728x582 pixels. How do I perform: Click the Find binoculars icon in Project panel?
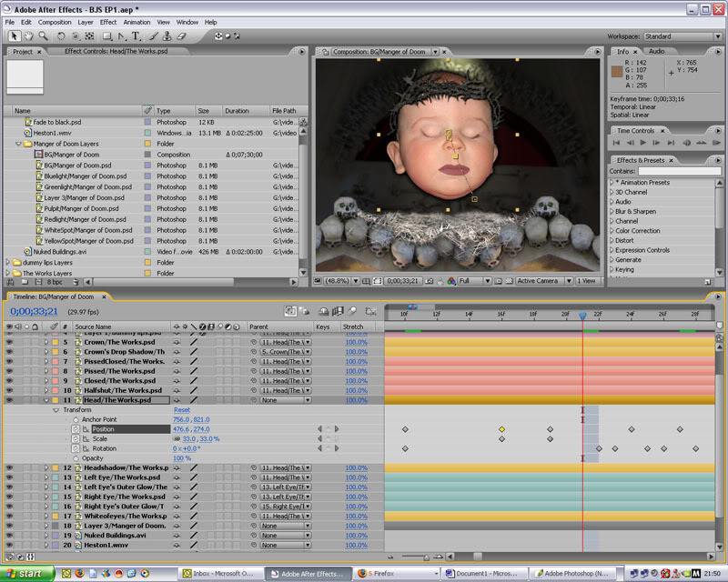10,282
